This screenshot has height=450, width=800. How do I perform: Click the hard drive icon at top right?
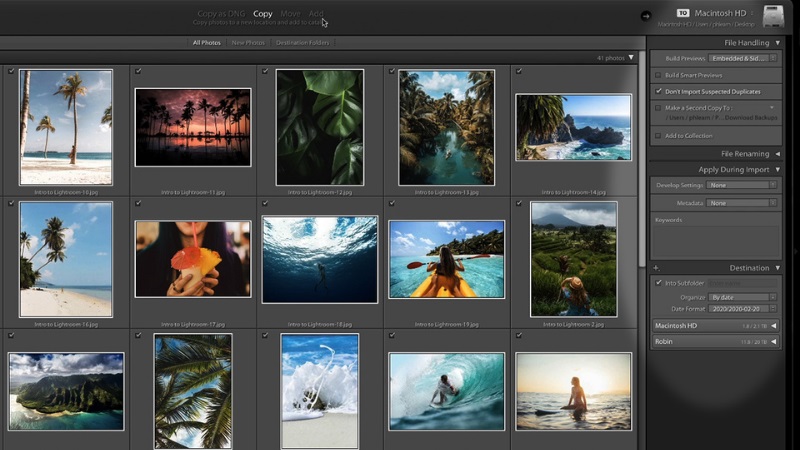point(773,17)
